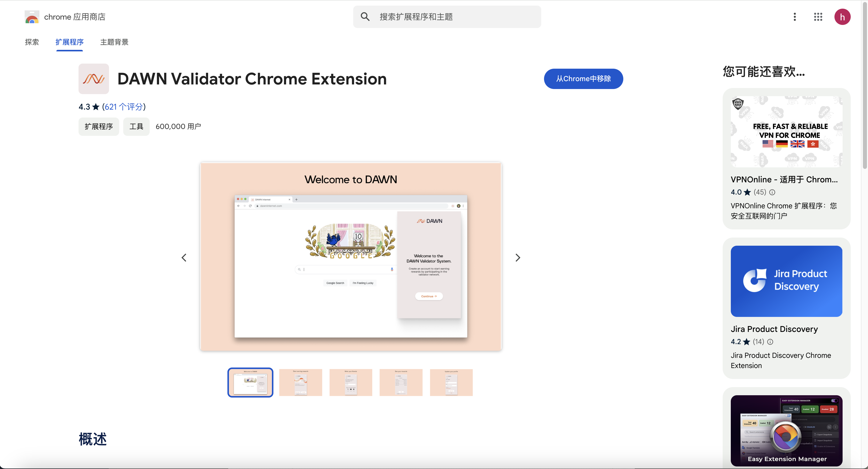Screen dimensions: 868x469
Task: Select the Refer your friends thumbnail
Action: [x=351, y=382]
